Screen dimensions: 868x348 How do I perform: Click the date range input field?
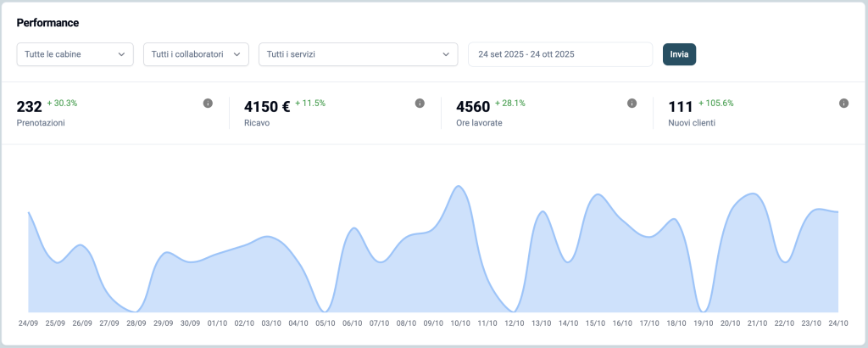(560, 54)
